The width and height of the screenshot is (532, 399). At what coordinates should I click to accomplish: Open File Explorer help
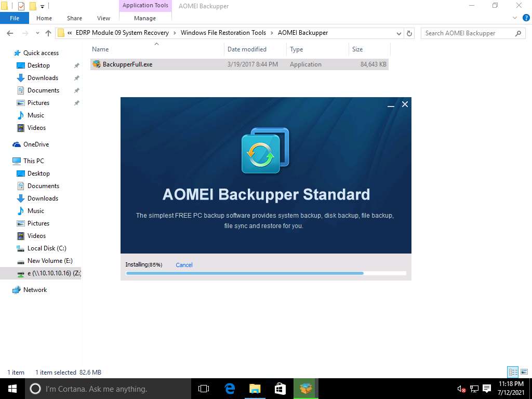click(526, 18)
